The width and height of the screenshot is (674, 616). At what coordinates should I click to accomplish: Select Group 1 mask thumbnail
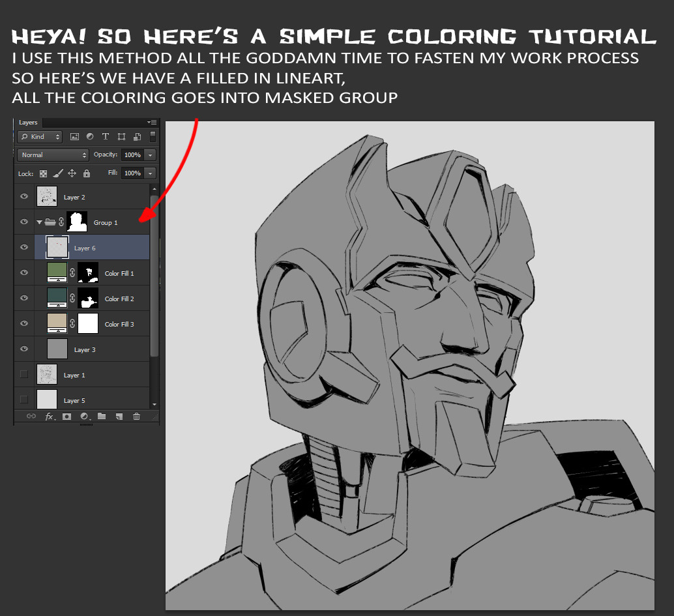[x=77, y=222]
